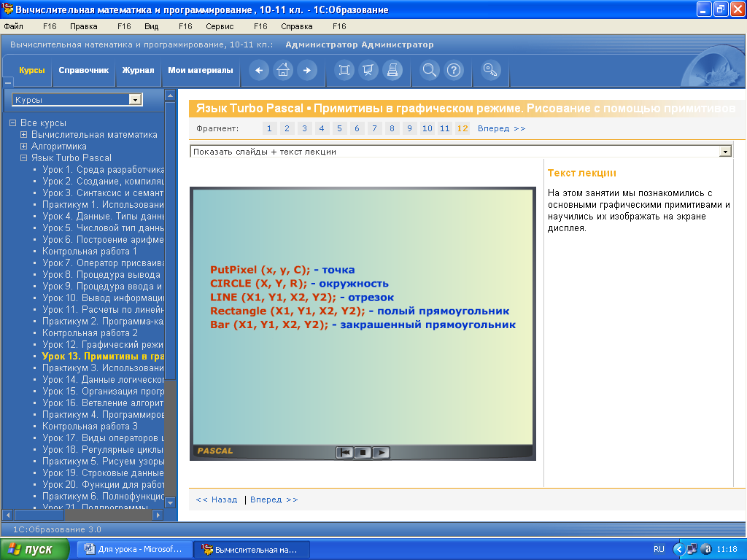Open Практикум 1 in the course tree
The height and width of the screenshot is (560, 747).
pyautogui.click(x=104, y=205)
